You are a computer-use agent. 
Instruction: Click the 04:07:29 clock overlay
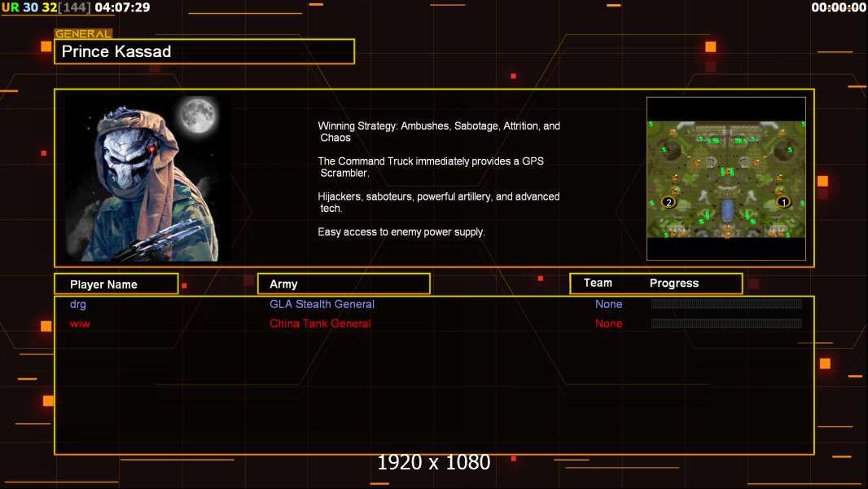click(x=122, y=7)
